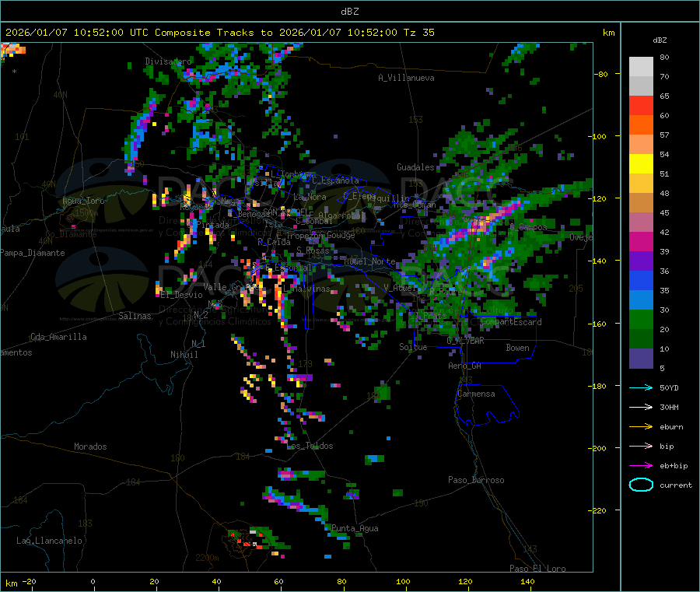Viewport: 700px width, 592px height.
Task: Click the 'L_Malvinas' place label
Action: click(306, 289)
